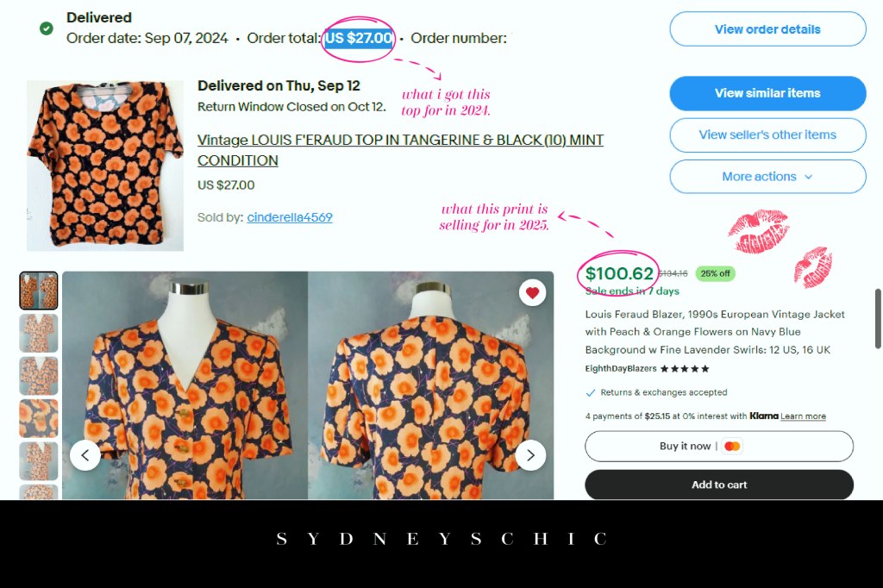Open Klarna Learn more link
Image resolution: width=883 pixels, height=588 pixels.
click(803, 416)
